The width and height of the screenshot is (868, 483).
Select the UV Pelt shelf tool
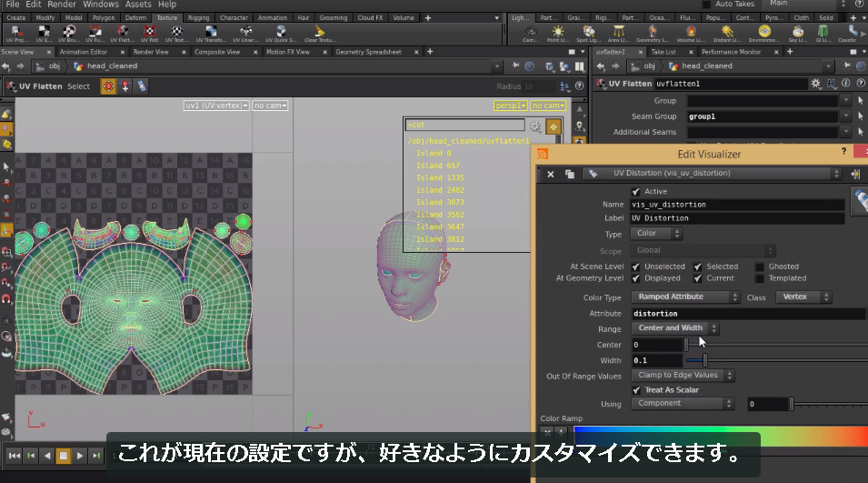tap(149, 34)
